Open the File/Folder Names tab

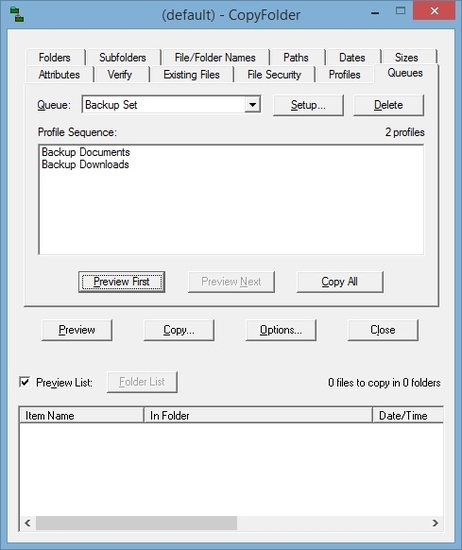coord(215,57)
